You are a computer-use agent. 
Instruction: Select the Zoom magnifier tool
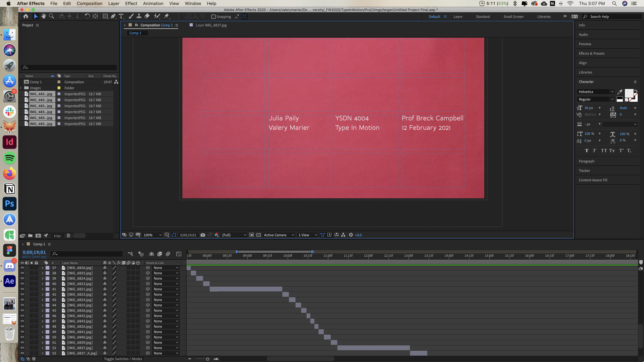click(52, 16)
